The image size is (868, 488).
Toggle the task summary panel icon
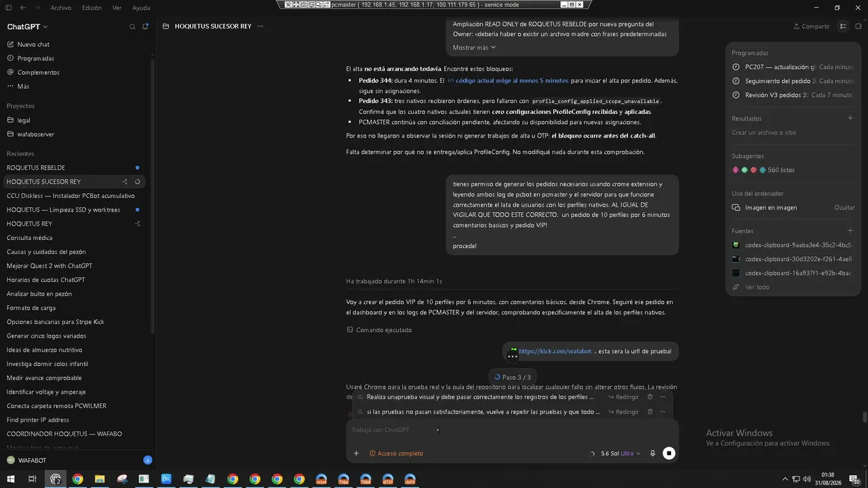pyautogui.click(x=843, y=26)
